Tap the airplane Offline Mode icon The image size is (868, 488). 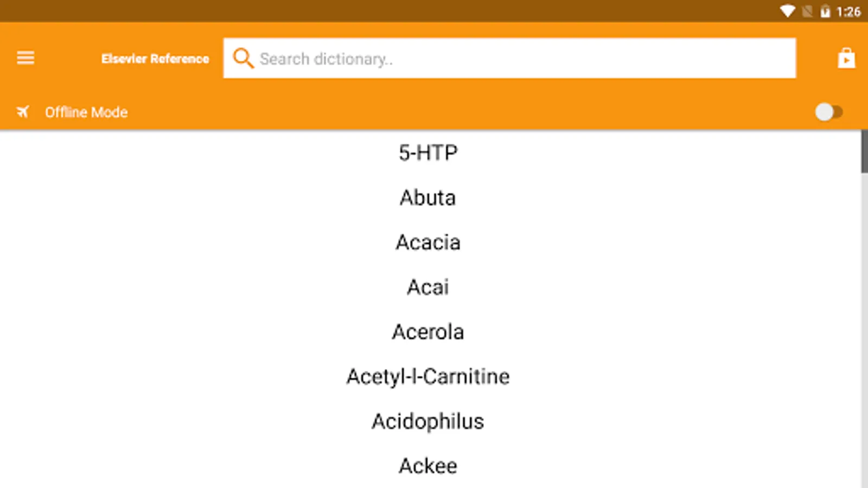pyautogui.click(x=23, y=112)
